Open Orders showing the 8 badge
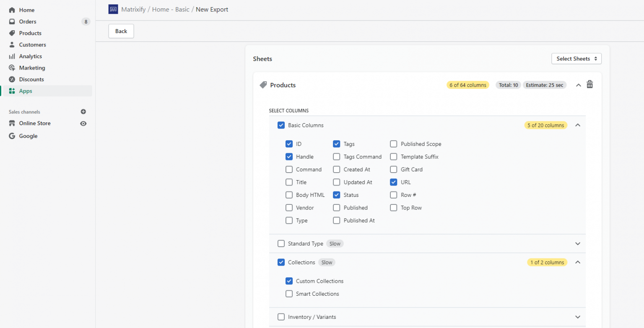Screen dimensions: 644x328 (x=28, y=21)
